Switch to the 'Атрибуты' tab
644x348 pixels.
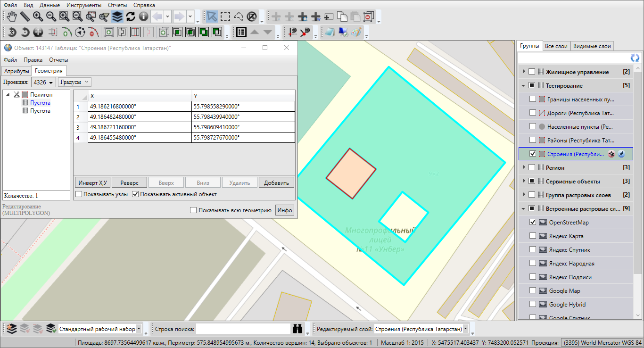coord(17,71)
